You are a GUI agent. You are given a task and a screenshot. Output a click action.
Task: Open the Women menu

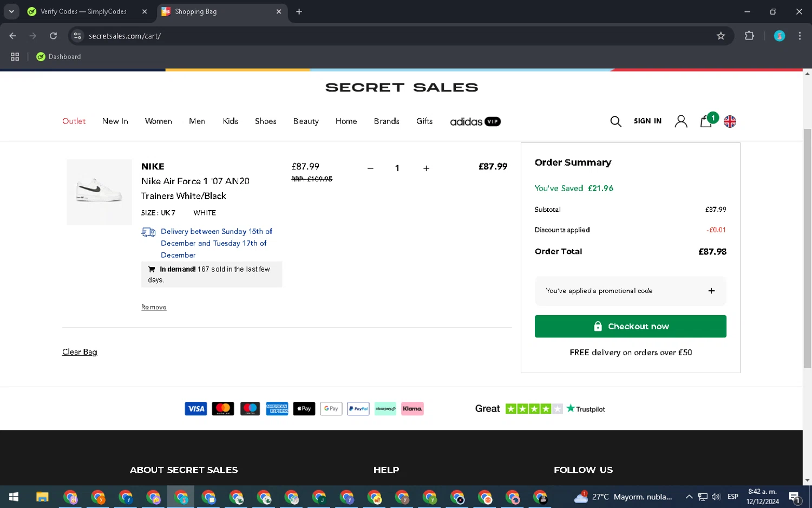[158, 121]
